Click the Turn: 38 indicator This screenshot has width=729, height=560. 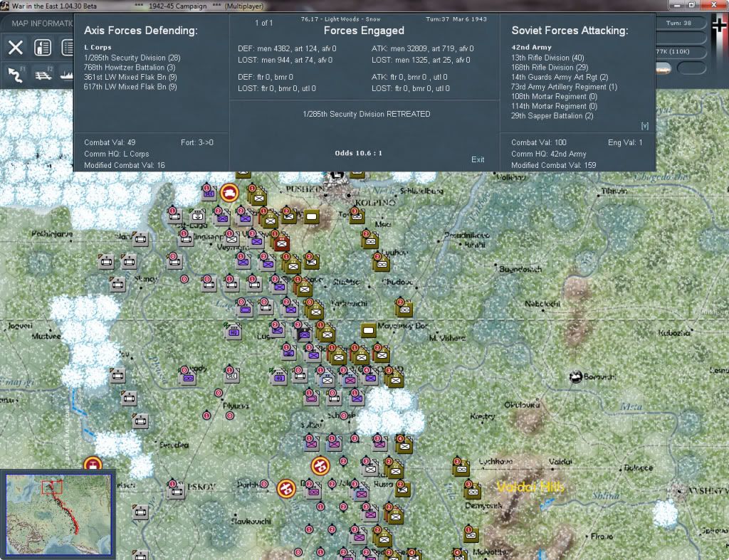click(678, 23)
